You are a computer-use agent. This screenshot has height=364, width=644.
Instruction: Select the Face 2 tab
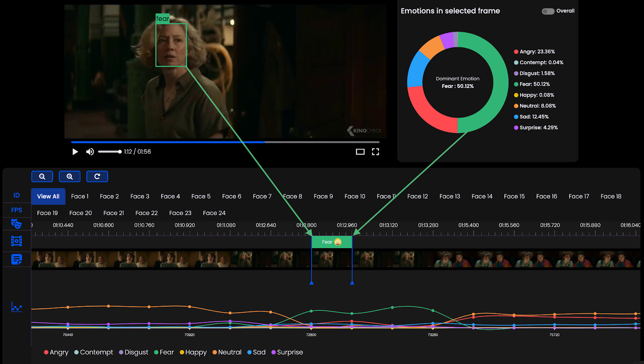(x=109, y=196)
